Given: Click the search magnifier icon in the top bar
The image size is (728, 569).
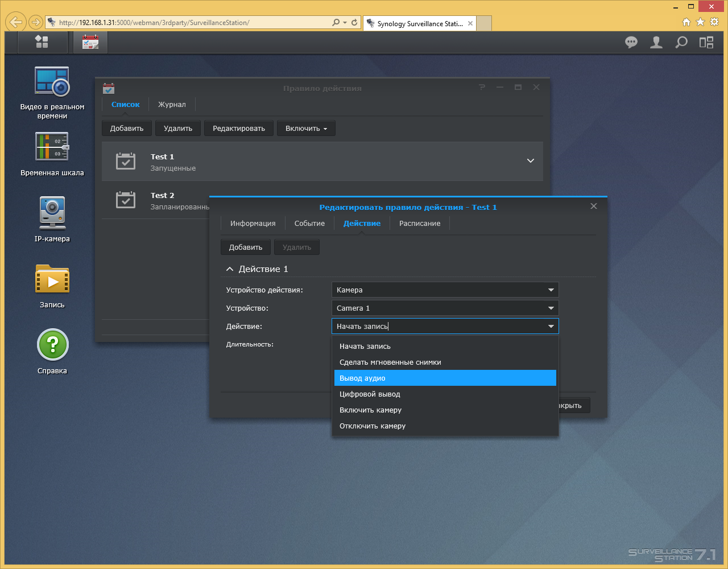Looking at the screenshot, I should click(x=681, y=42).
